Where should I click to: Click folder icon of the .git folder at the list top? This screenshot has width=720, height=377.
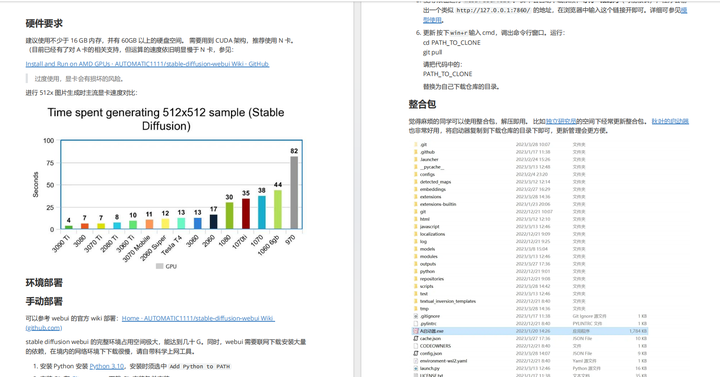tap(416, 144)
